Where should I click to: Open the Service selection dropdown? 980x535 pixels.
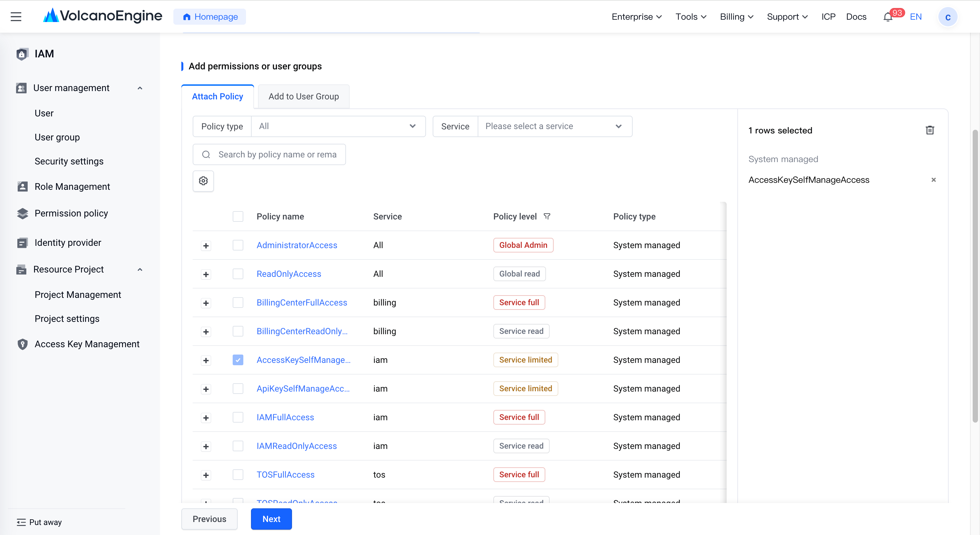(555, 126)
